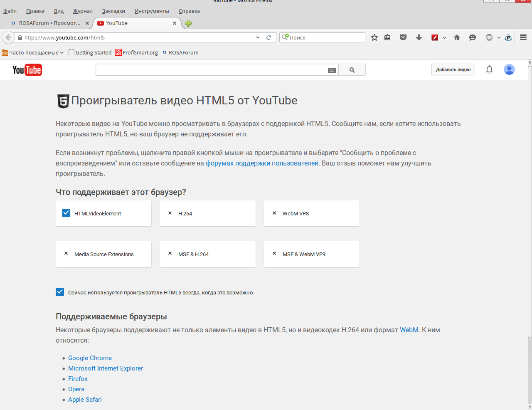The image size is (532, 410).
Task: Open the Инструменты menu
Action: (152, 11)
